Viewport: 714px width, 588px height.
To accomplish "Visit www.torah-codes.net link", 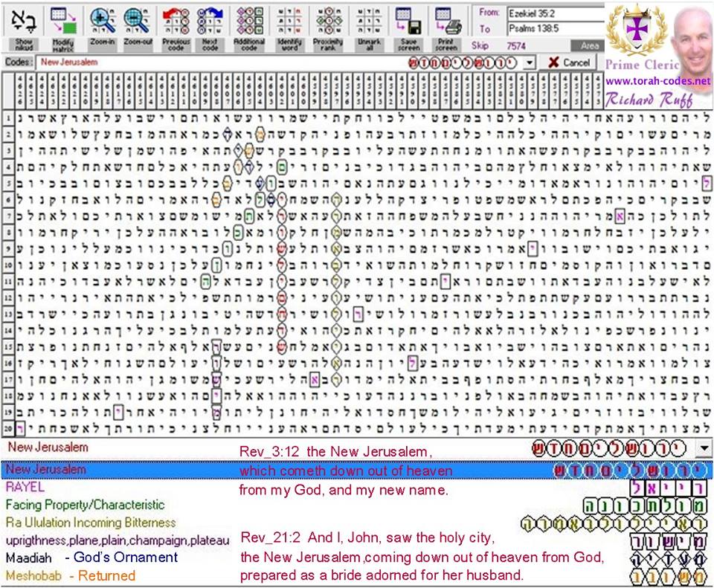I will pyautogui.click(x=657, y=81).
